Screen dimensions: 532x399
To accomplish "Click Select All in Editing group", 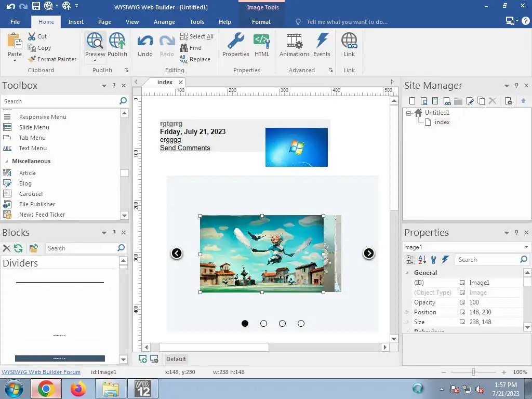I will pyautogui.click(x=197, y=36).
